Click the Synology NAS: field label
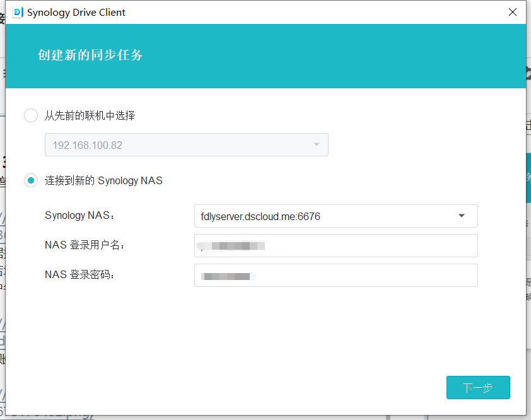The height and width of the screenshot is (420, 531). click(x=79, y=216)
